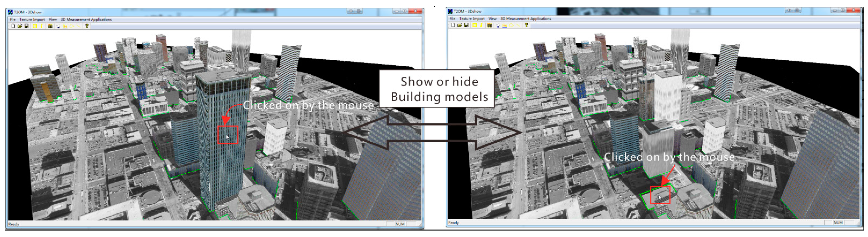
Task: Click the 'T2OM - 3Dshow' title in right window
Action: tap(468, 11)
